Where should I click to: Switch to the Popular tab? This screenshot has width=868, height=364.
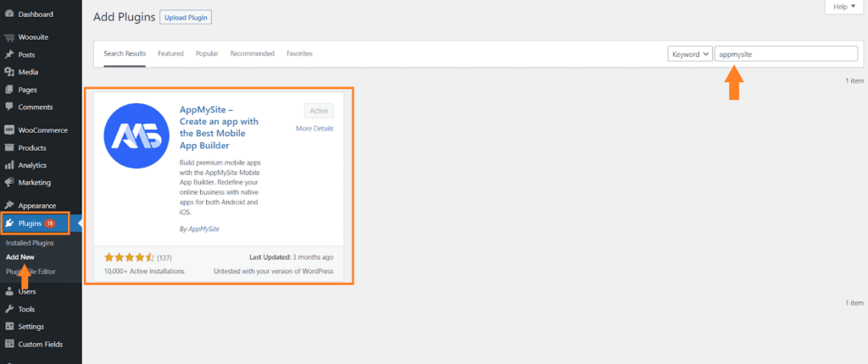(207, 53)
